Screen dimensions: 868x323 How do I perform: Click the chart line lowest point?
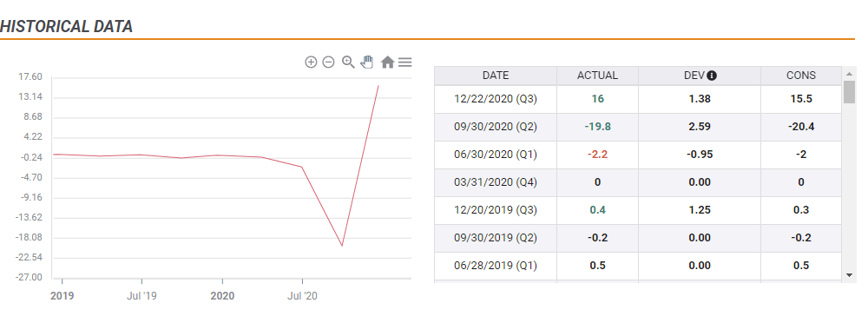342,246
